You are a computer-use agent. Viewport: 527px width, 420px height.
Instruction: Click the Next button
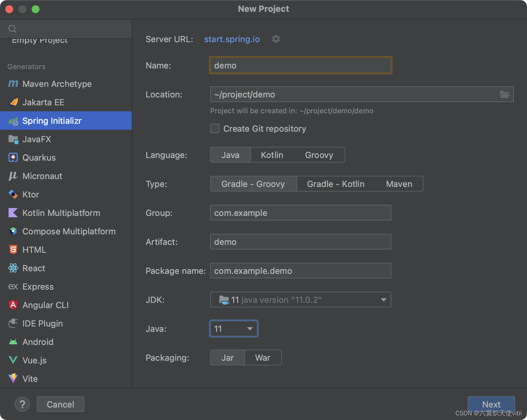pos(491,404)
